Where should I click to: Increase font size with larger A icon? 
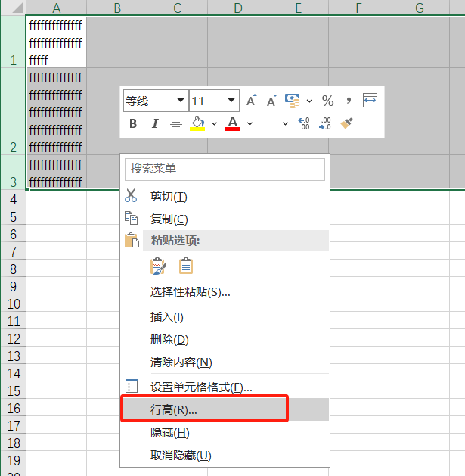(251, 101)
